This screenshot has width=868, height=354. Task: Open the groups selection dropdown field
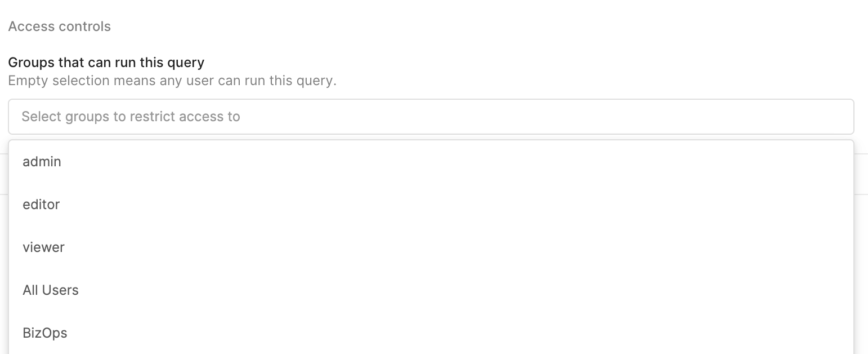pyautogui.click(x=431, y=117)
